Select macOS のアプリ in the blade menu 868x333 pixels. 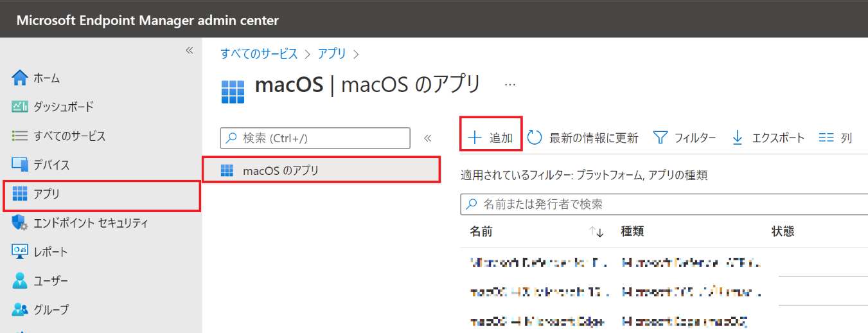pyautogui.click(x=321, y=170)
